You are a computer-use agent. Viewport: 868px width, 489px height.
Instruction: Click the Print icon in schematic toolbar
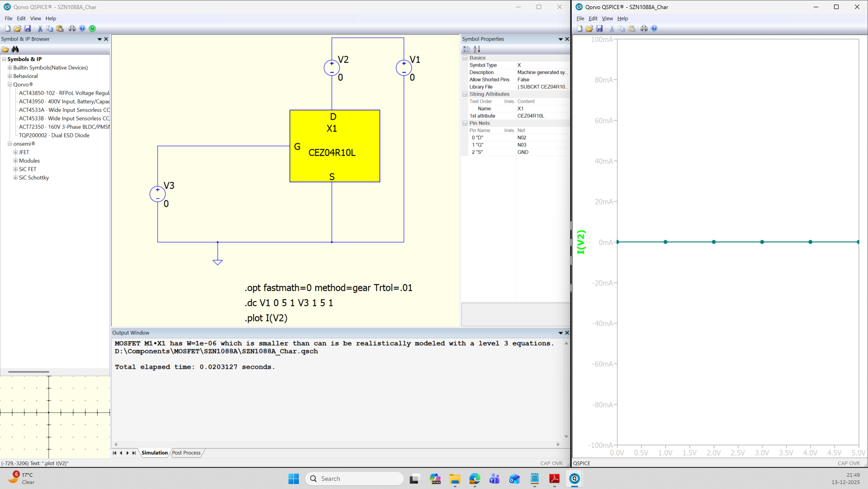[x=72, y=29]
